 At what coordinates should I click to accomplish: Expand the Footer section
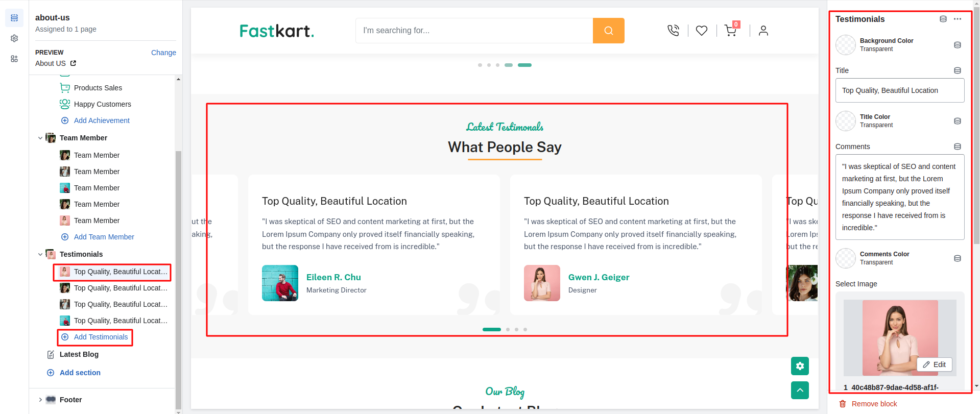pos(40,400)
